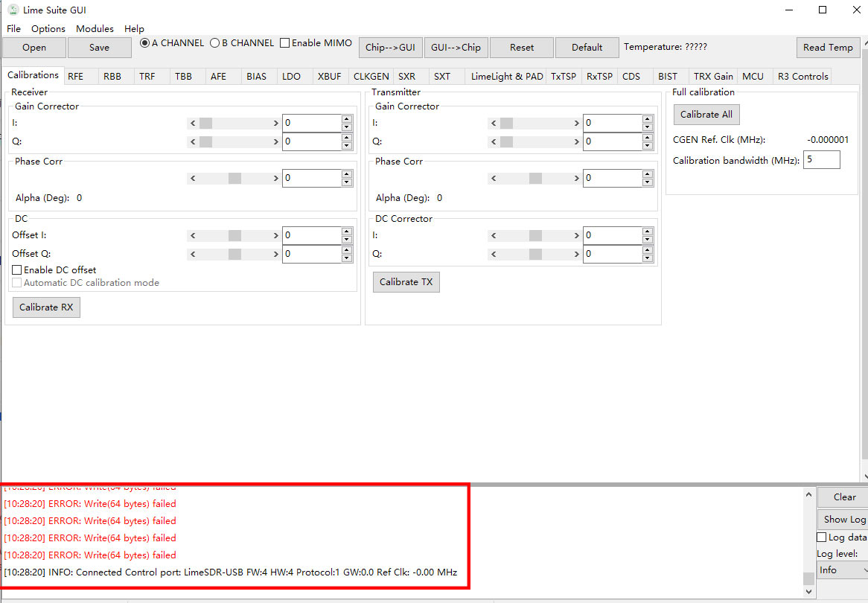The width and height of the screenshot is (868, 603).
Task: Click the Receiver Gain Corrector Q slider thumb
Action: pos(206,141)
